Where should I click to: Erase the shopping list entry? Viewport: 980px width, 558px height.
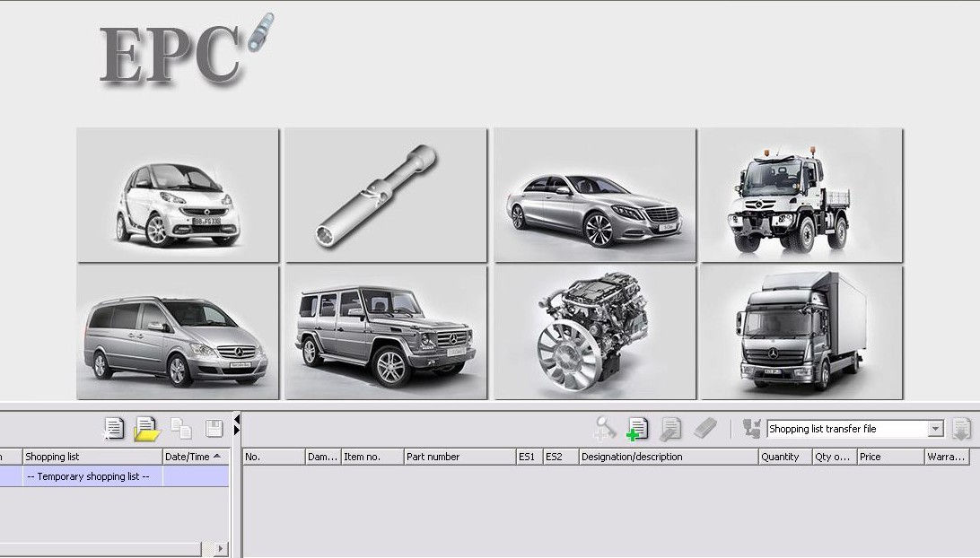point(705,429)
